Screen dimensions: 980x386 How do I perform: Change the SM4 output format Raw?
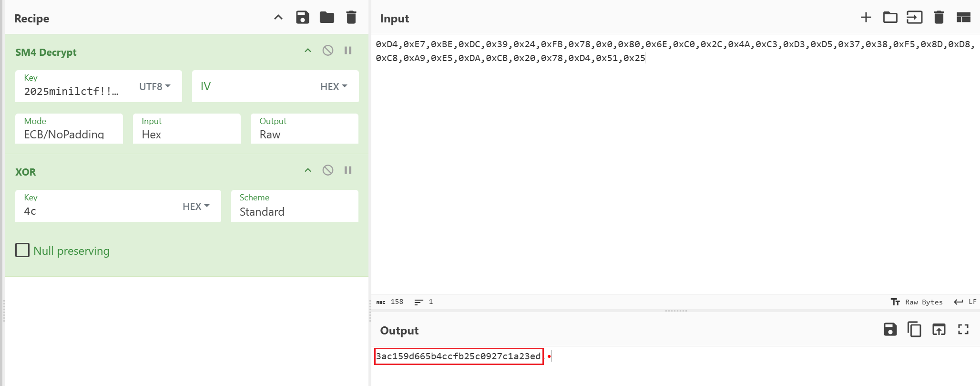305,129
